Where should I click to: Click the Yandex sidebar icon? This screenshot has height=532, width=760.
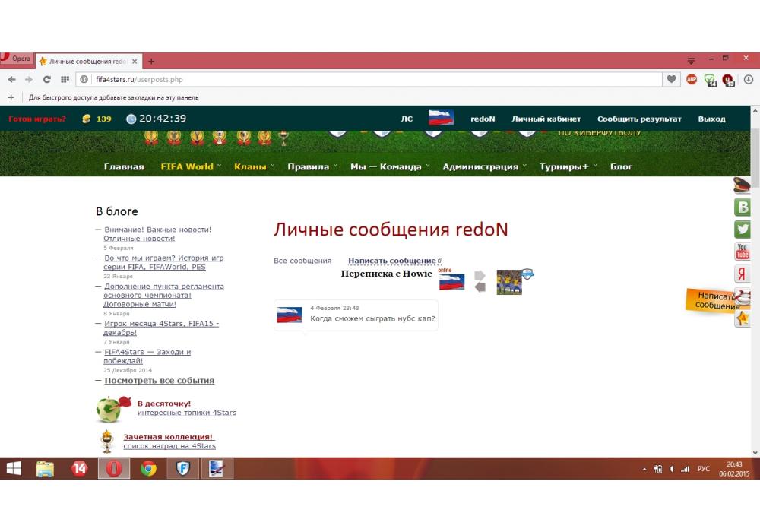tap(743, 274)
